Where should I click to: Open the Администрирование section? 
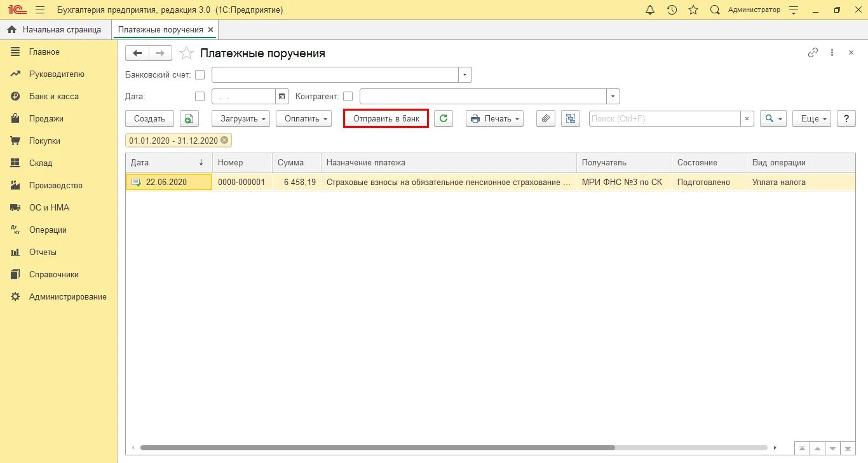[58, 297]
